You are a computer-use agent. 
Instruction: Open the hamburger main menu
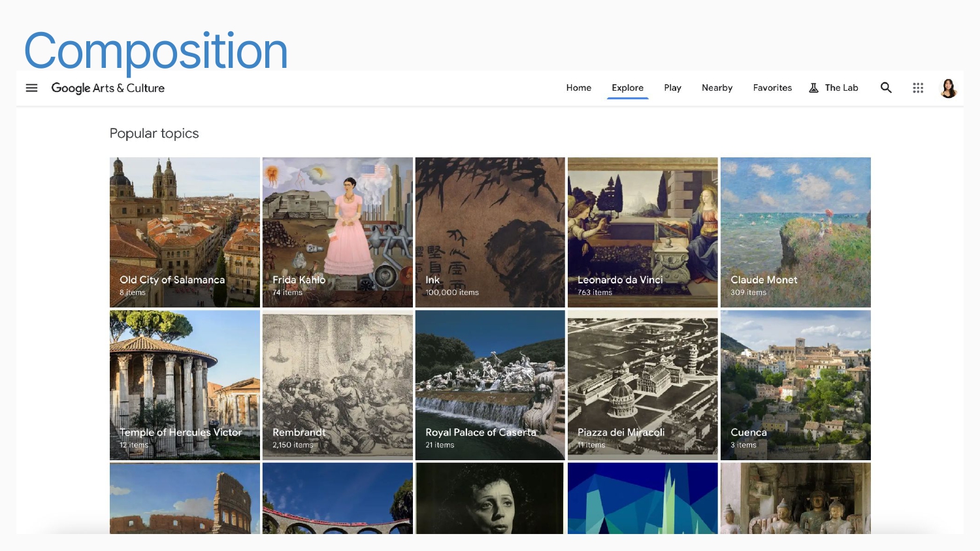[31, 88]
